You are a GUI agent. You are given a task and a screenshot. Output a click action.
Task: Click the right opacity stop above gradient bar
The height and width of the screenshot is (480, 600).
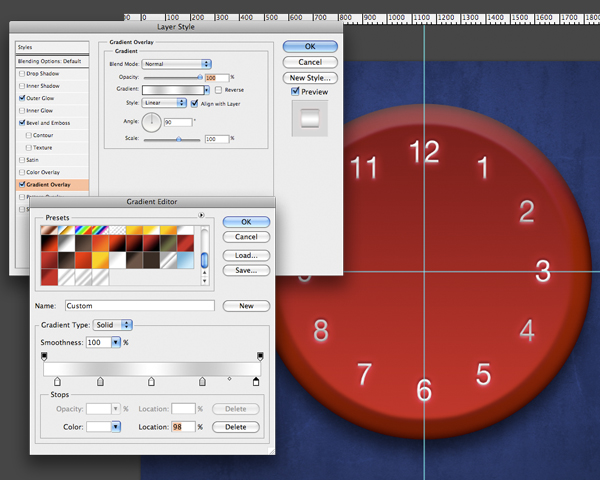[260, 356]
